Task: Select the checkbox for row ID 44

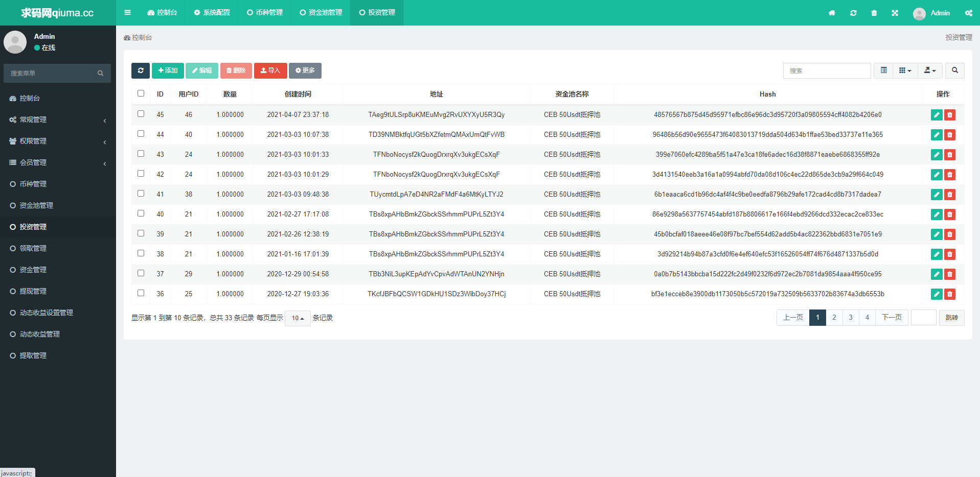Action: point(141,134)
